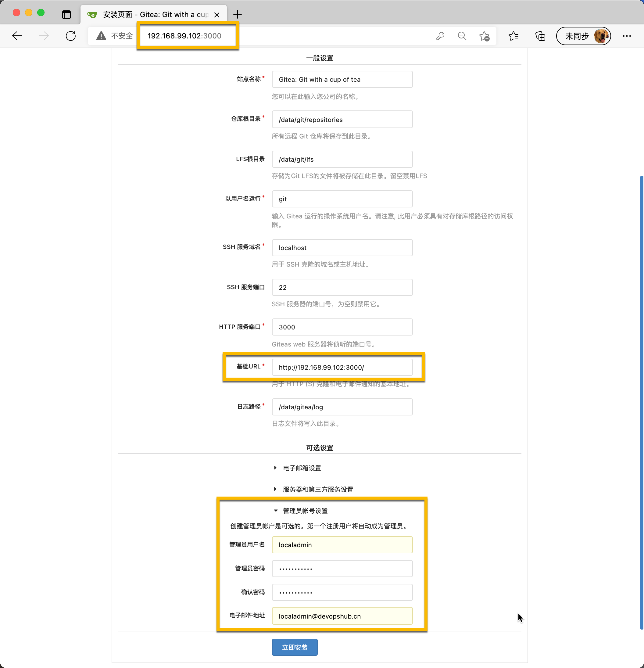Viewport: 644px width, 668px height.
Task: Click the 管理员用户名 input field
Action: (342, 545)
